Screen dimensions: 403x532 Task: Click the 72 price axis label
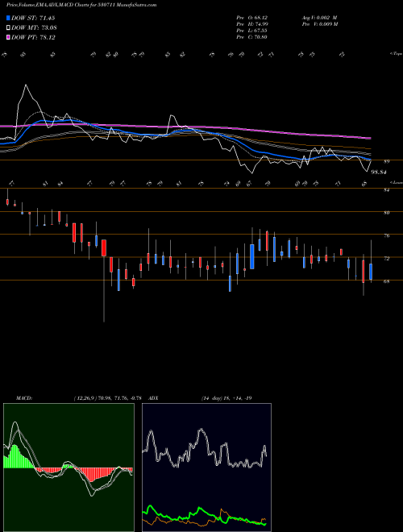[386, 259]
